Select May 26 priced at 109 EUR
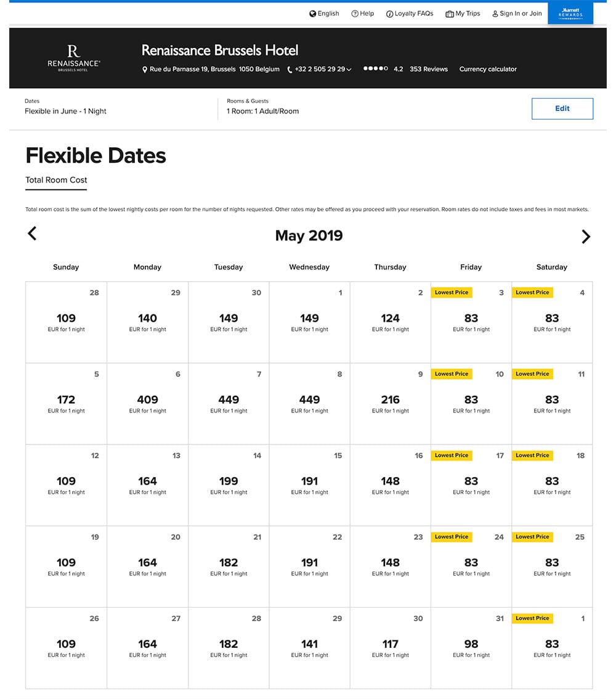 [66, 648]
